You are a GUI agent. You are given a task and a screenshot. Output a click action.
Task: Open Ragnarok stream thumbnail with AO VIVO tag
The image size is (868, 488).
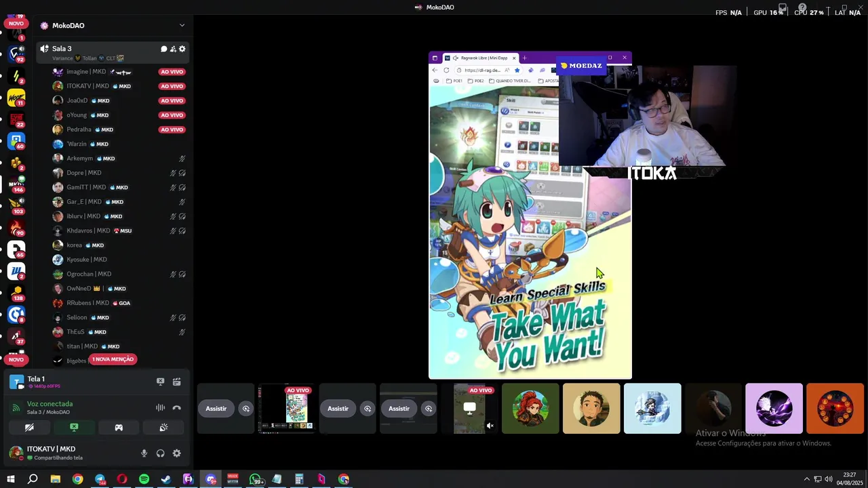click(x=286, y=409)
